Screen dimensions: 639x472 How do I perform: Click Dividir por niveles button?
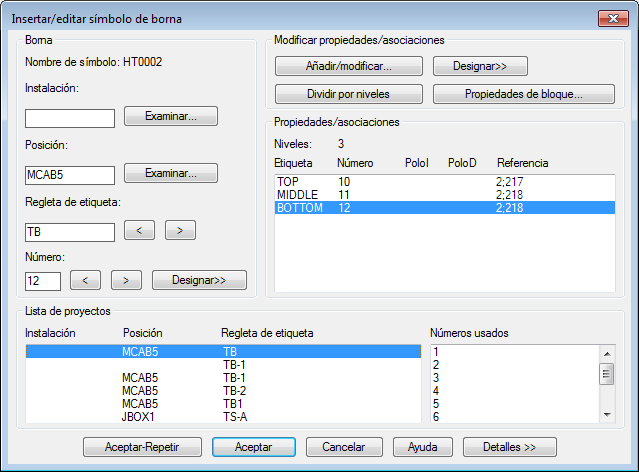coord(348,94)
